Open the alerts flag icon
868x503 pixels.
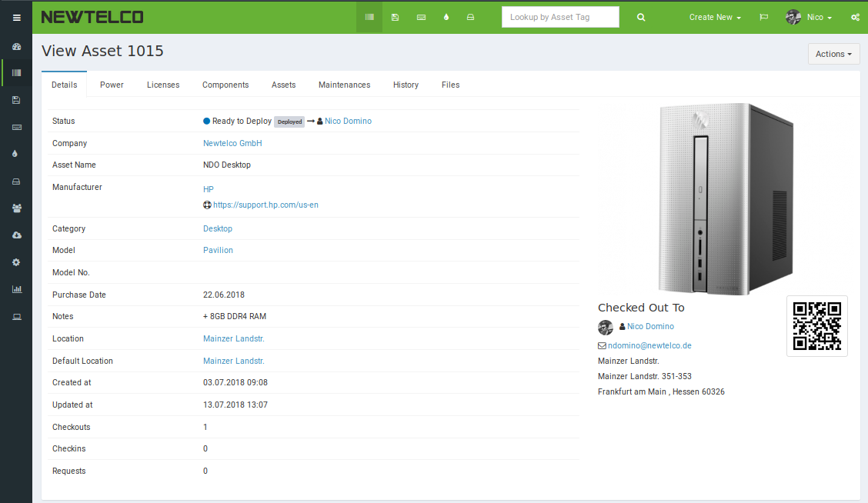click(764, 17)
